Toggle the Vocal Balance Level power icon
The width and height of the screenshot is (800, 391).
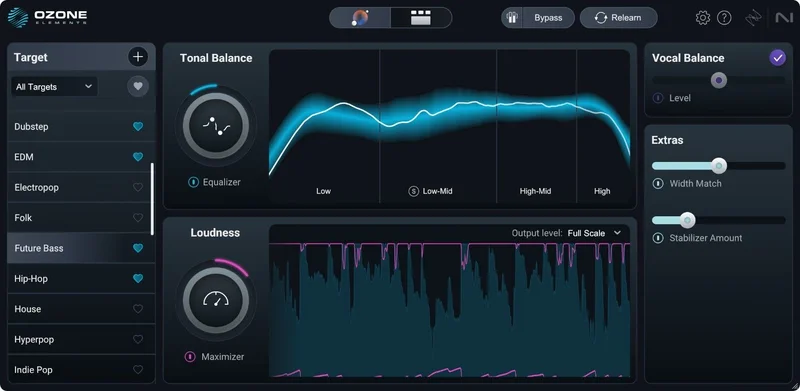658,98
